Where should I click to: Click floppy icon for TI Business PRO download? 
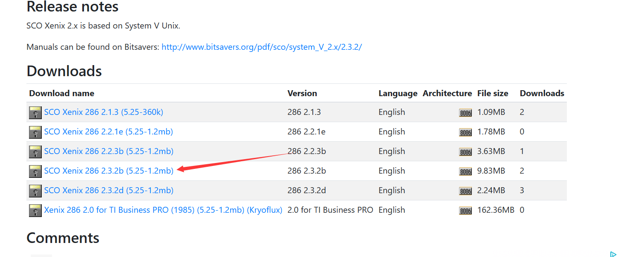click(35, 211)
